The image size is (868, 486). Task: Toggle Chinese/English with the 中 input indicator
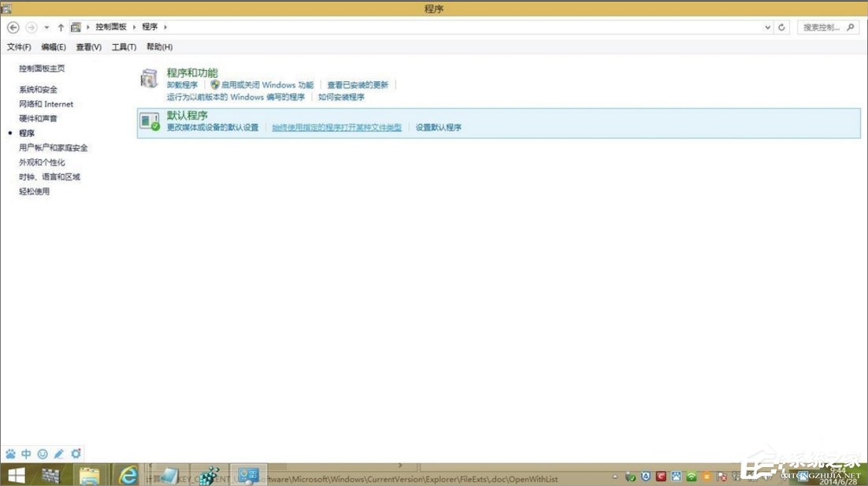(27, 454)
